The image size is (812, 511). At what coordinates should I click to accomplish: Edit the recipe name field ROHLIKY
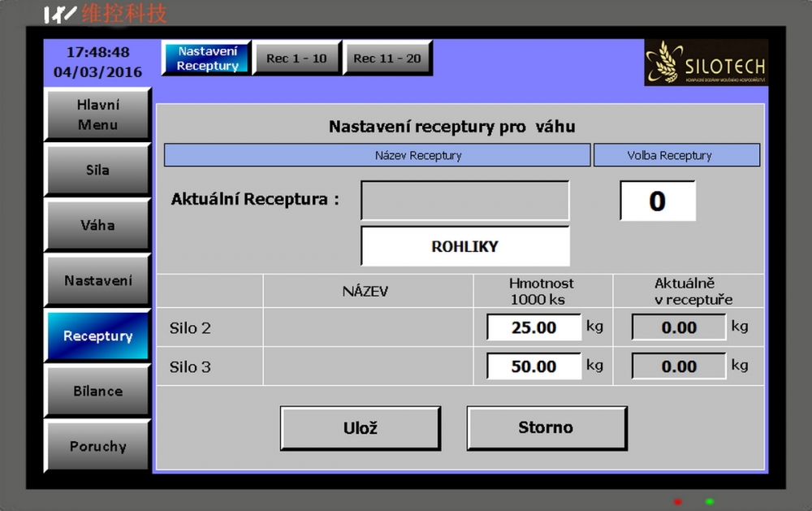tap(464, 246)
